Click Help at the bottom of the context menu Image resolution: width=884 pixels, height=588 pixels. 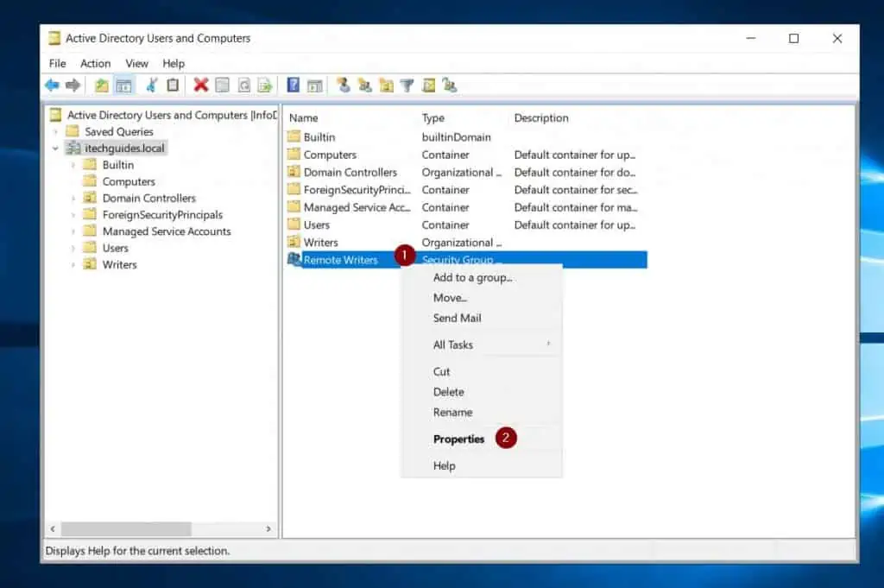pyautogui.click(x=445, y=465)
